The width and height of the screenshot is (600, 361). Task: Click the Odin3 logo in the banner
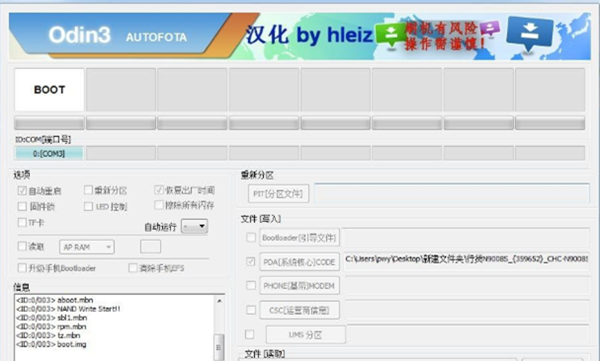[80, 35]
